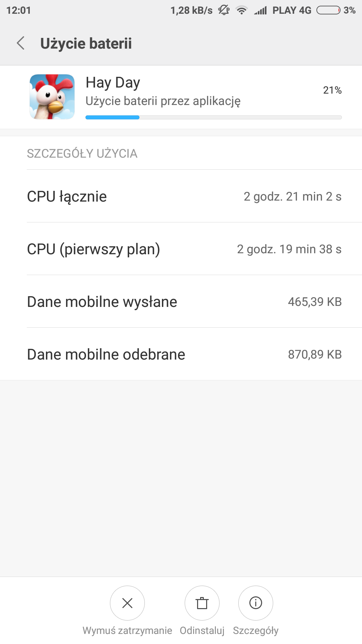Tap the back arrow icon
Viewport: 362px width, 644px height.
[21, 43]
